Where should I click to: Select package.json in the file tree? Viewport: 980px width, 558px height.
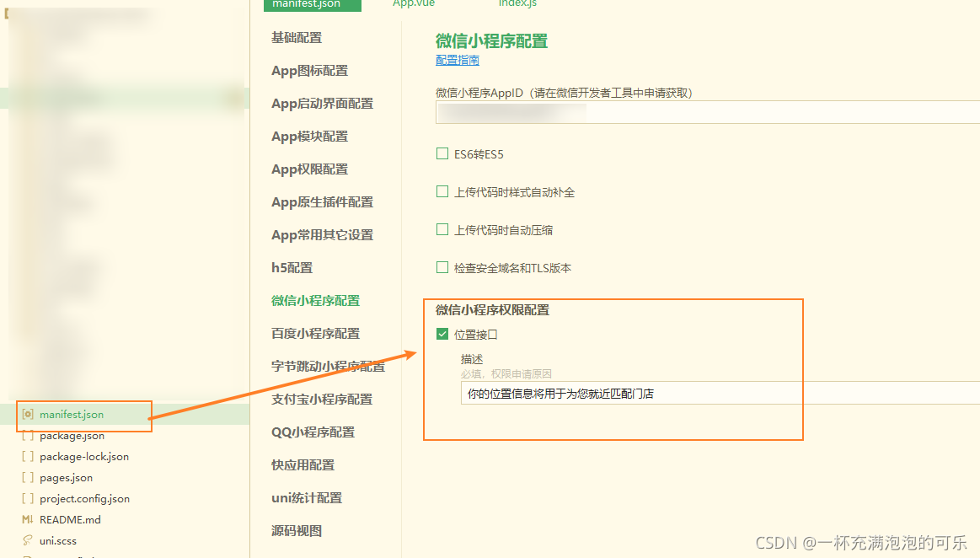click(x=72, y=436)
